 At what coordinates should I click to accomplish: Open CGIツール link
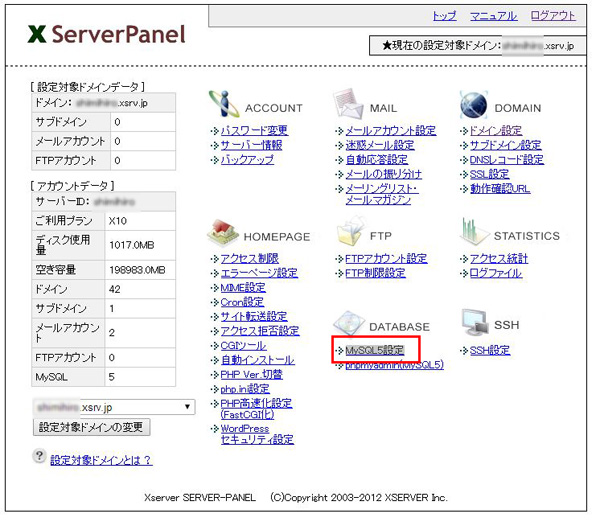[243, 345]
